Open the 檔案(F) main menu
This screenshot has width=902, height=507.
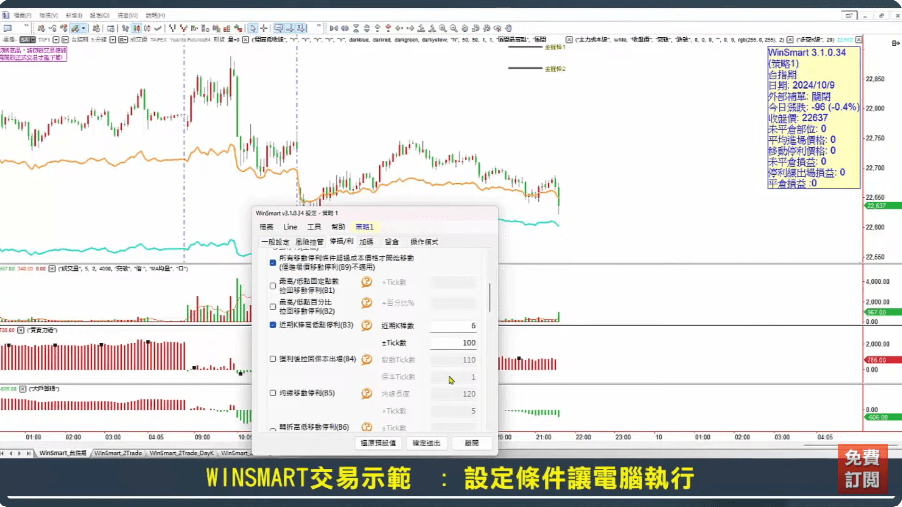tap(22, 16)
